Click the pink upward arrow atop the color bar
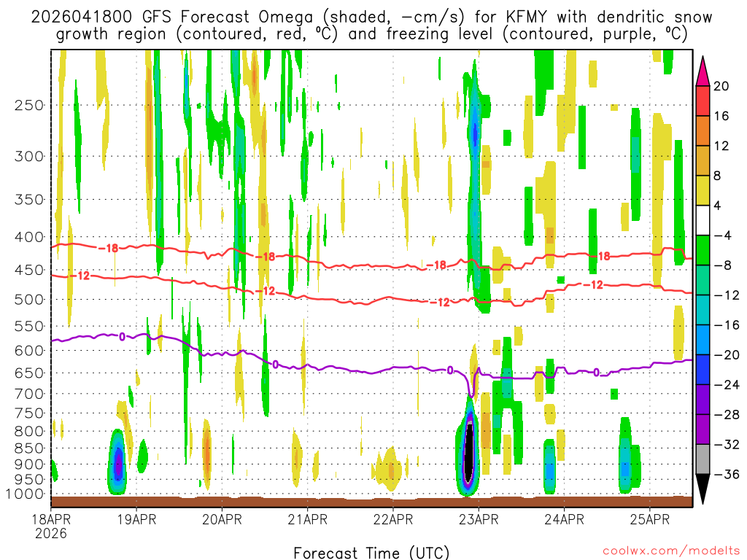Screen dimensions: 747x560 [x=703, y=70]
